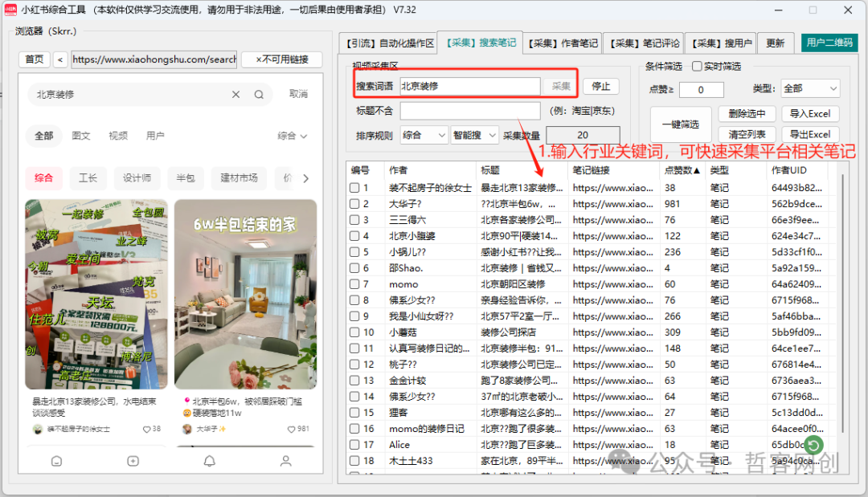The height and width of the screenshot is (497, 868).
Task: Click the ×不可用链接 button
Action: (282, 59)
